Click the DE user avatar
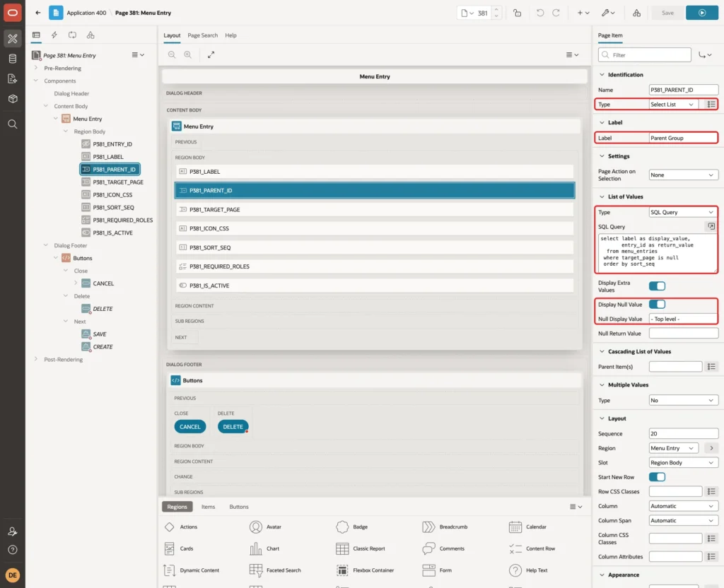The width and height of the screenshot is (724, 588). [x=13, y=575]
